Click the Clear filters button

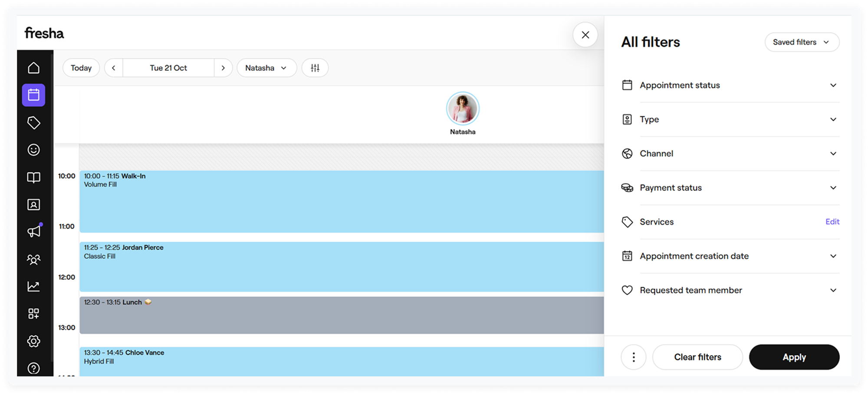point(697,357)
